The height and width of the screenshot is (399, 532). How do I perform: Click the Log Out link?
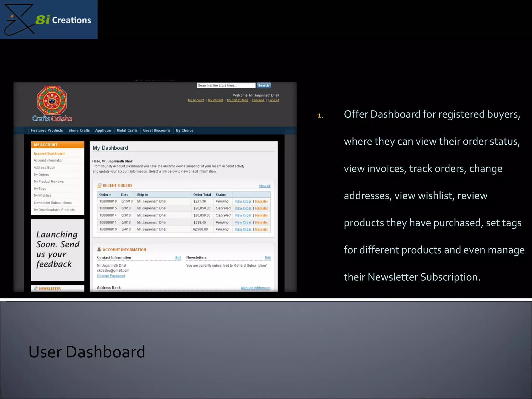[x=274, y=100]
